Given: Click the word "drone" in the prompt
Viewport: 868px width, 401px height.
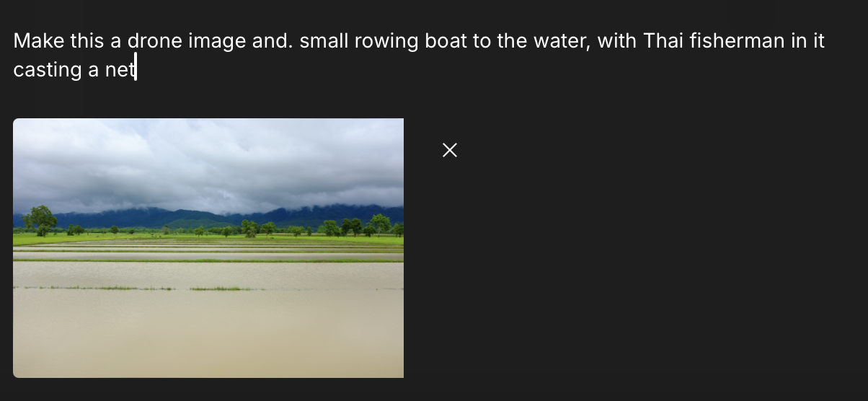Looking at the screenshot, I should coord(155,41).
